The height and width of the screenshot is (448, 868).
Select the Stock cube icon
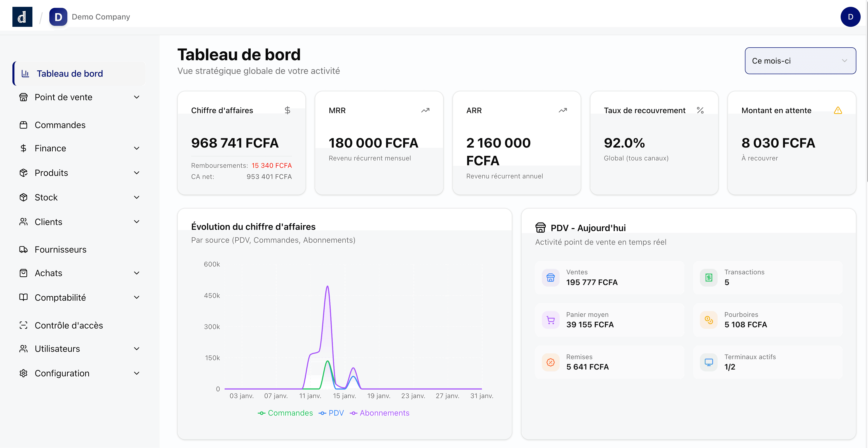point(23,197)
